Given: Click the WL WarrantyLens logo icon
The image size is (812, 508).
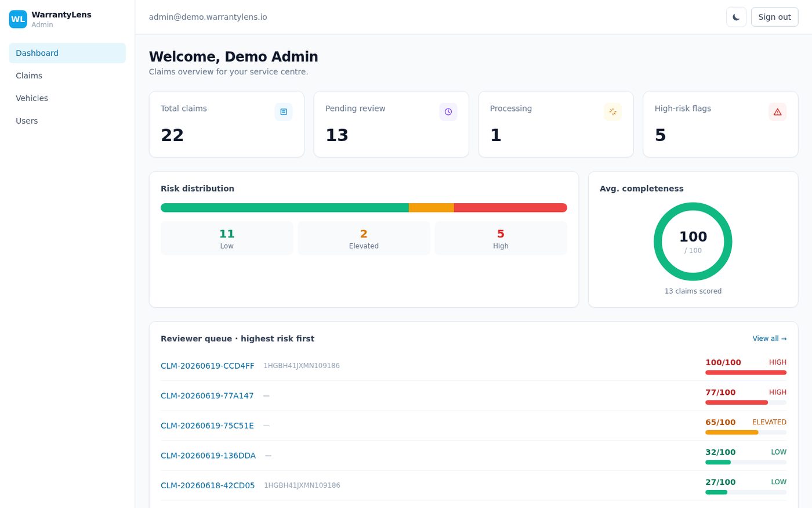Looking at the screenshot, I should coord(18,19).
